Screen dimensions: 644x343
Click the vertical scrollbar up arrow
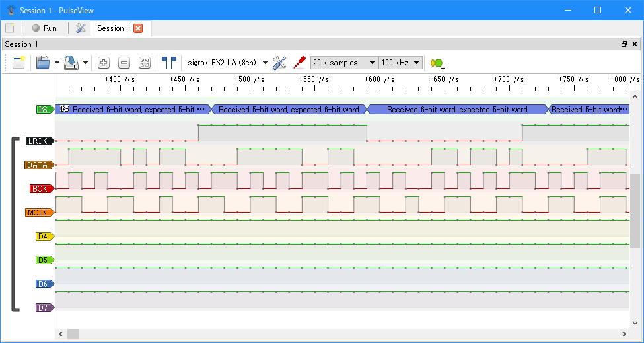click(x=635, y=97)
